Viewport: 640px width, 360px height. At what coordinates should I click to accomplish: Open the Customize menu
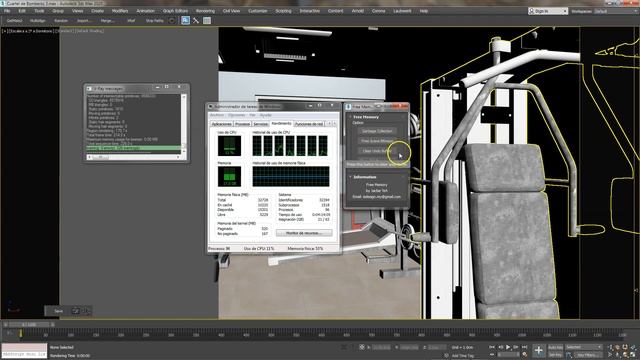coord(258,11)
